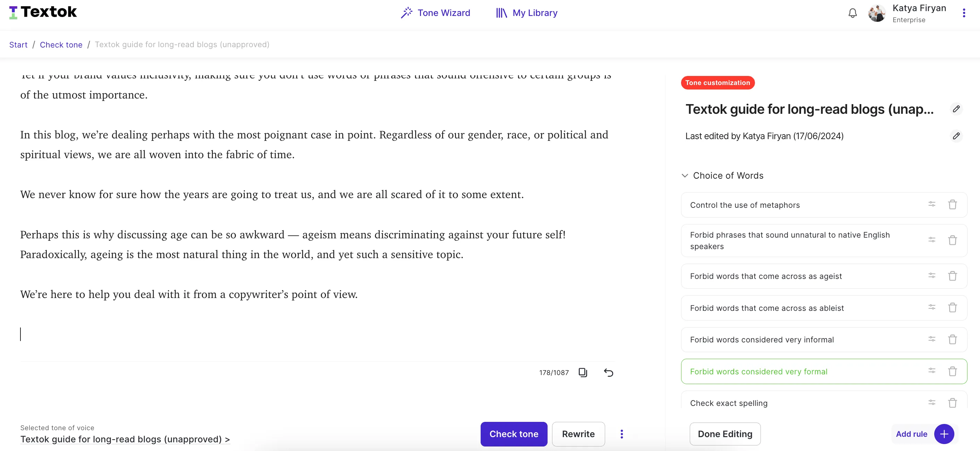
Task: Open My Library from top navigation
Action: click(x=526, y=13)
